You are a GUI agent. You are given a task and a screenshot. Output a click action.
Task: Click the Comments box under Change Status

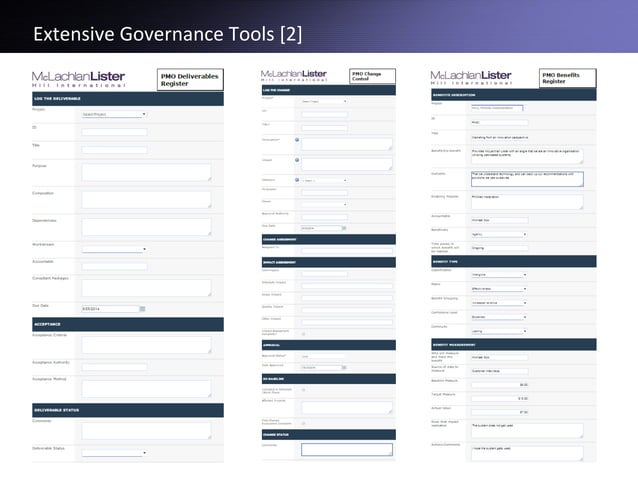[347, 450]
